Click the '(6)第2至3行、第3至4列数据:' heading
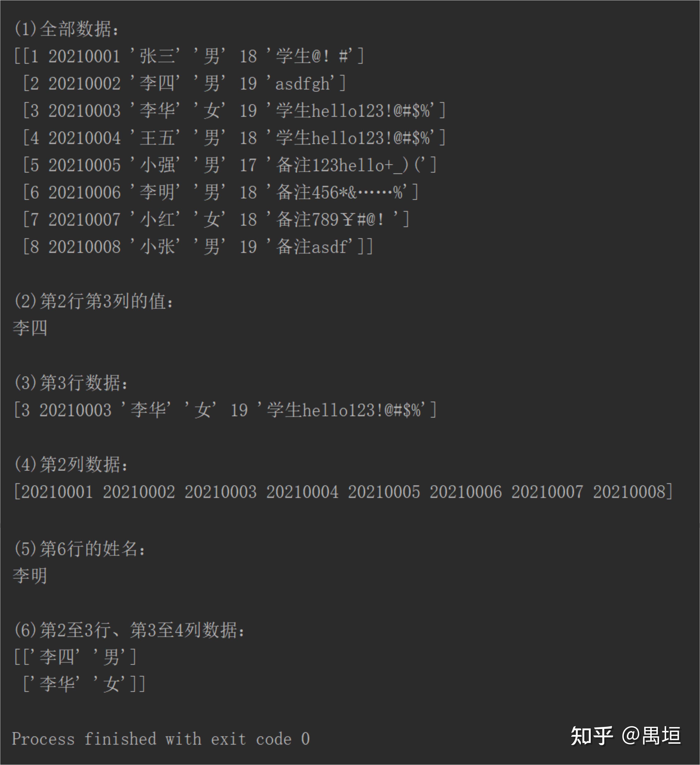 coord(129,630)
